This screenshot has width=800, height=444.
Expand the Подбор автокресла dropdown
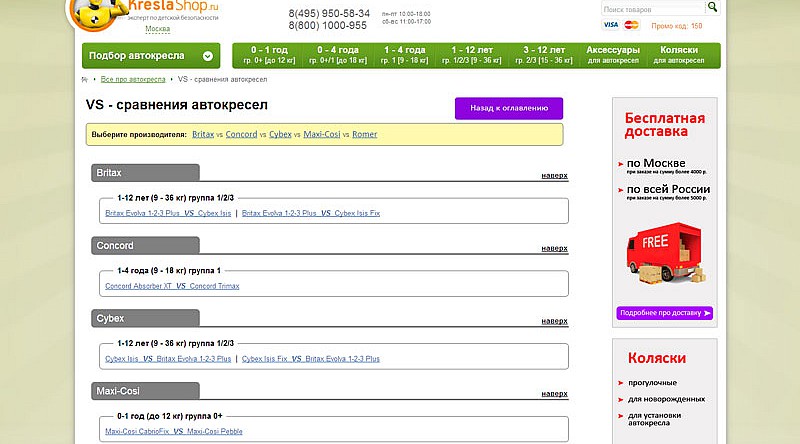pyautogui.click(x=151, y=56)
